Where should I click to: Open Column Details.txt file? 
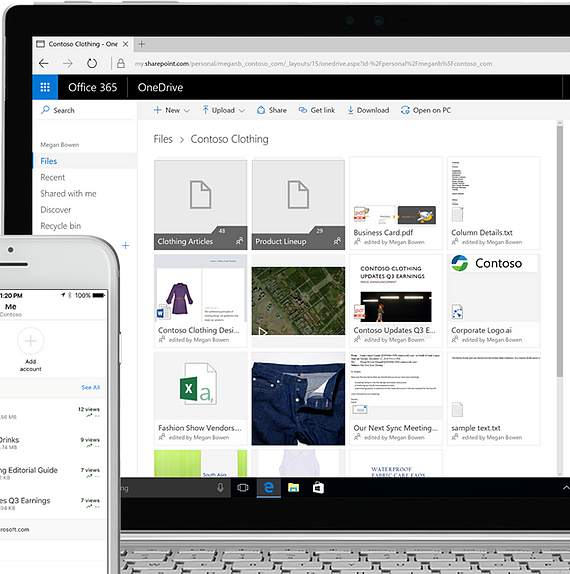coord(493,204)
